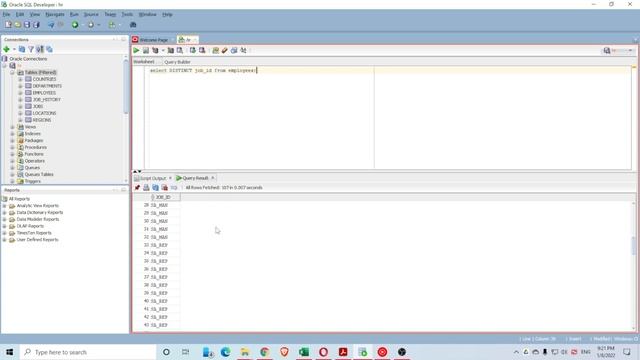Expand the EMPLOYEES table node
This screenshot has width=640, height=360.
20,93
